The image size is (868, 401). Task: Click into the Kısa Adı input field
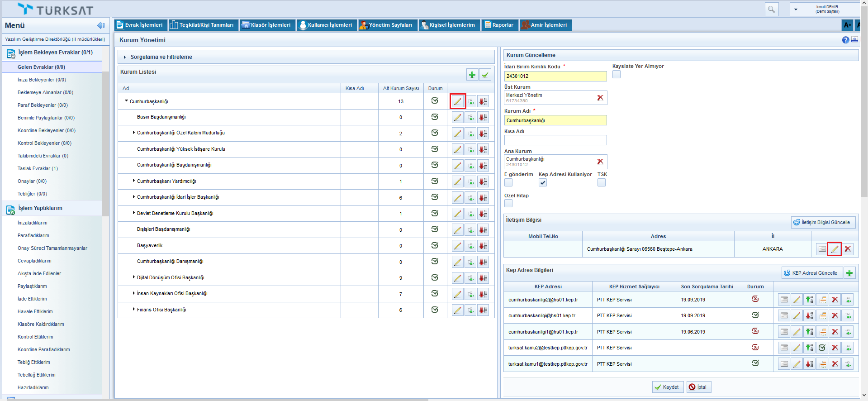(x=555, y=140)
